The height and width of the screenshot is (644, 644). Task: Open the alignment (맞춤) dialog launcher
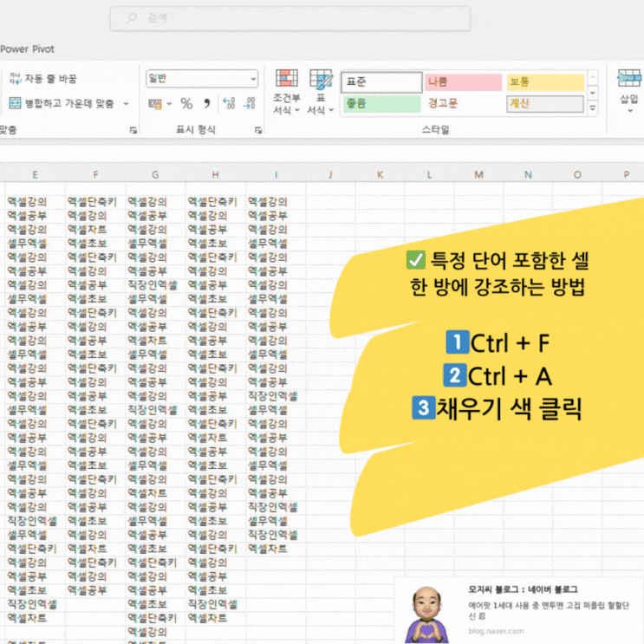[133, 130]
